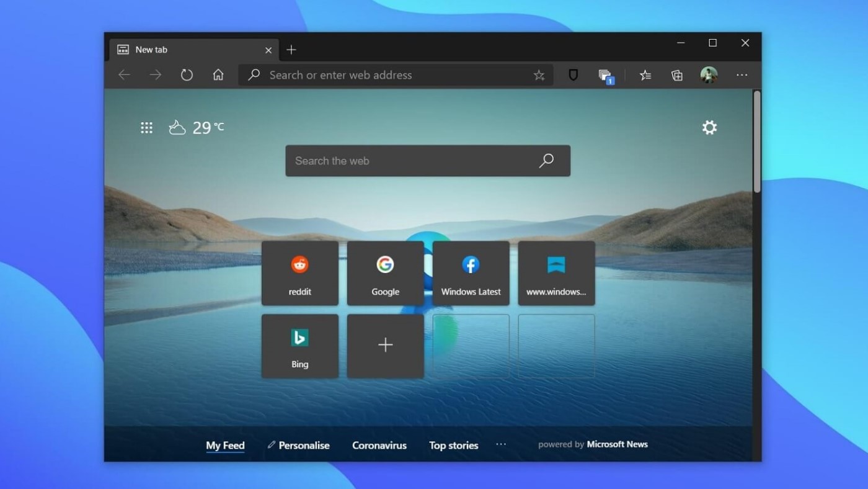
Task: Open the Google quick link tile
Action: 386,273
